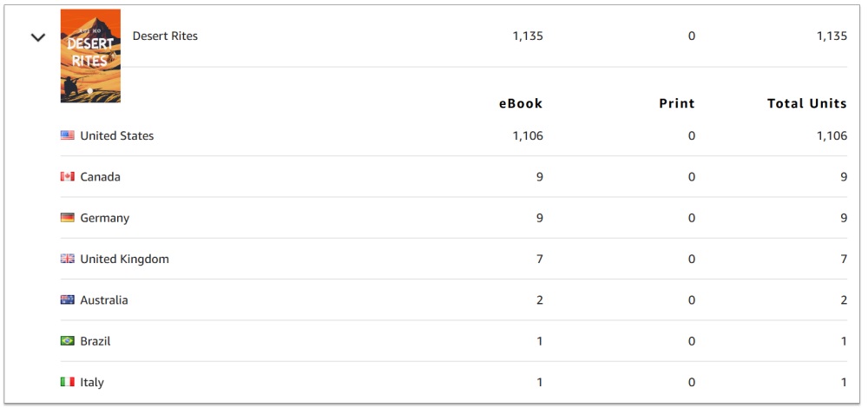Click the Total Units column header
The width and height of the screenshot is (868, 408).
(x=807, y=103)
